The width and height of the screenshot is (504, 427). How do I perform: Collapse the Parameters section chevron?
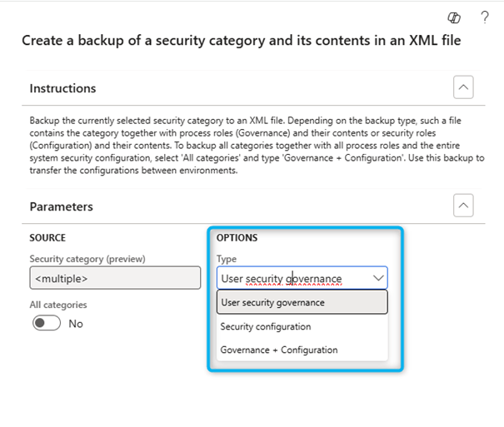(x=464, y=206)
